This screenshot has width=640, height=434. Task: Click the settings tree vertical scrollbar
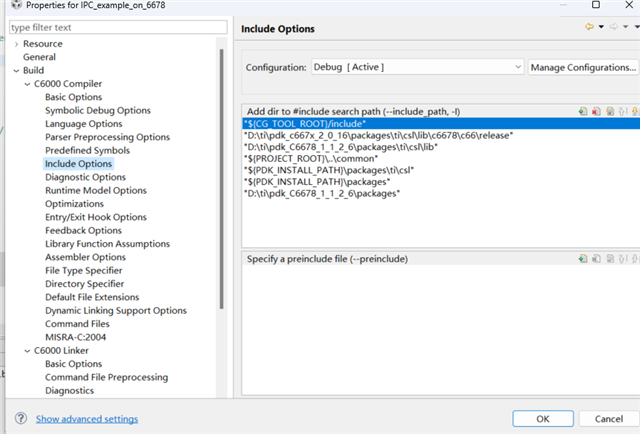222,179
